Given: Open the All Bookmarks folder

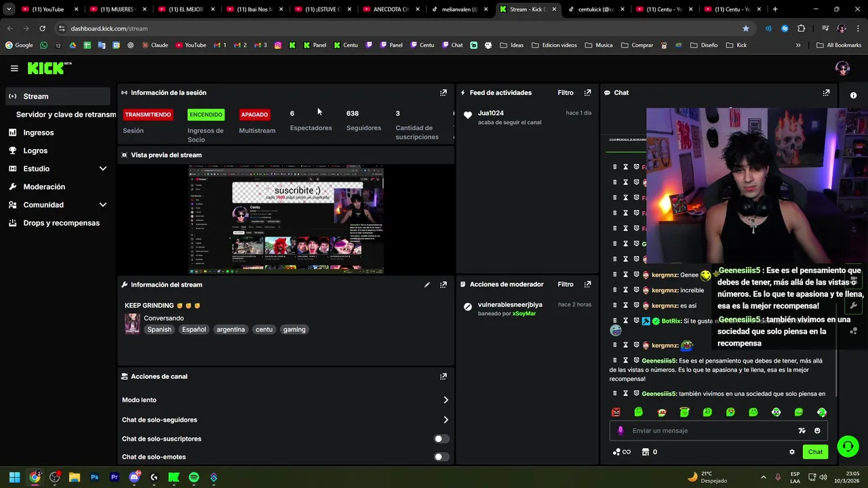Looking at the screenshot, I should pos(839,45).
